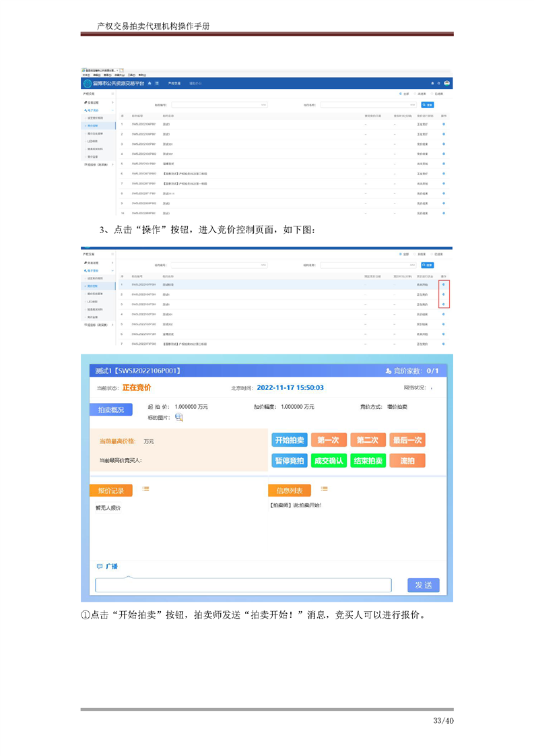Select the 已结束 radio button in lower list

click(x=432, y=254)
